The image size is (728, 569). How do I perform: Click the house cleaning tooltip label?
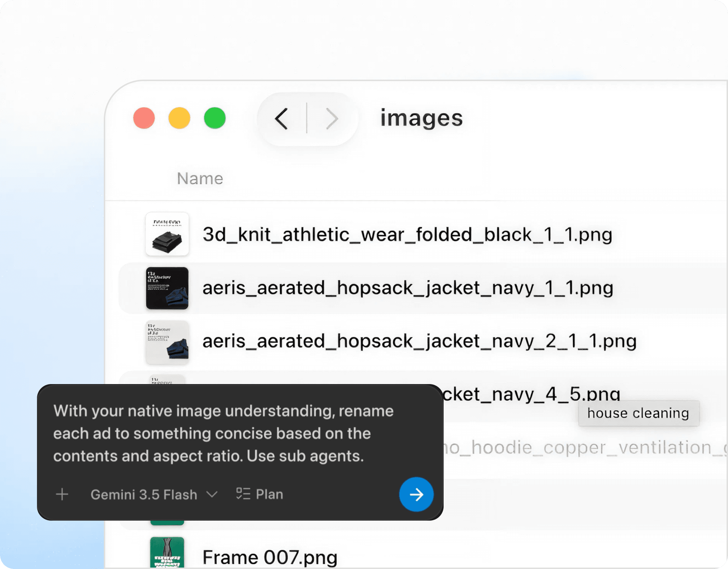[x=638, y=413]
